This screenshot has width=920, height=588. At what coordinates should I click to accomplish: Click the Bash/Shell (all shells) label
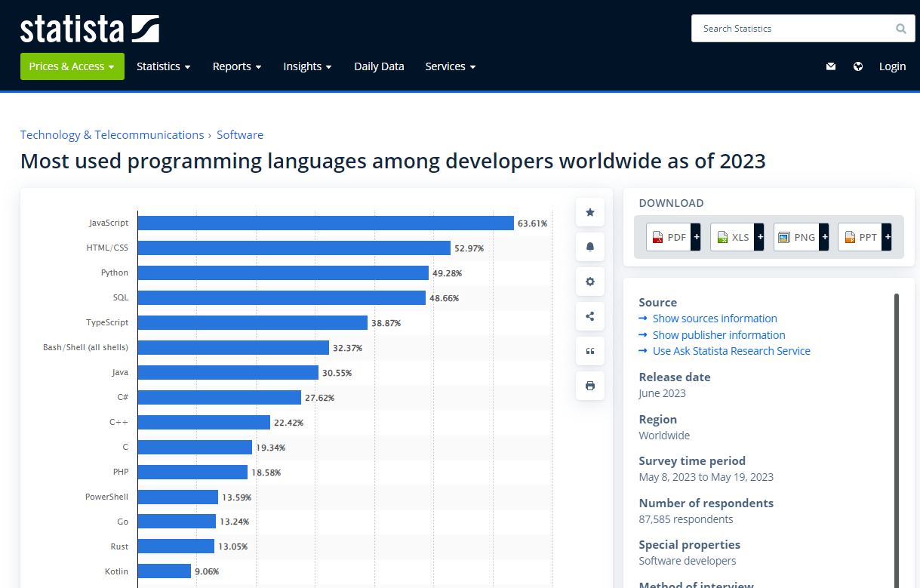85,347
